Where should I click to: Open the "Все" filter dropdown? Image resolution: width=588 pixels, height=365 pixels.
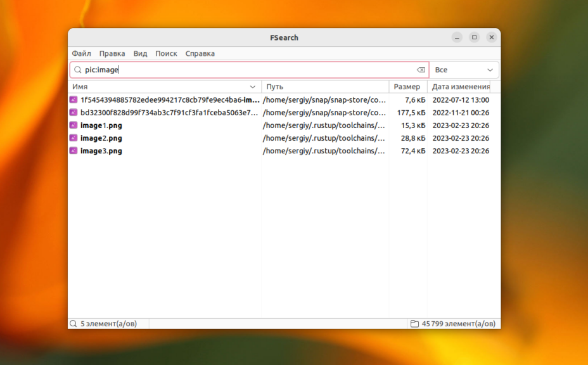(464, 70)
